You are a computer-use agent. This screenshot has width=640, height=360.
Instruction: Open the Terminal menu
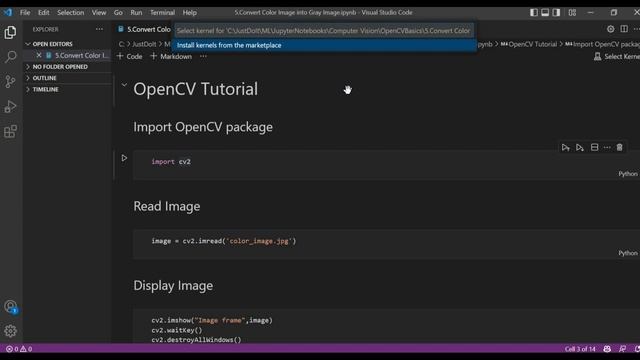pos(162,13)
